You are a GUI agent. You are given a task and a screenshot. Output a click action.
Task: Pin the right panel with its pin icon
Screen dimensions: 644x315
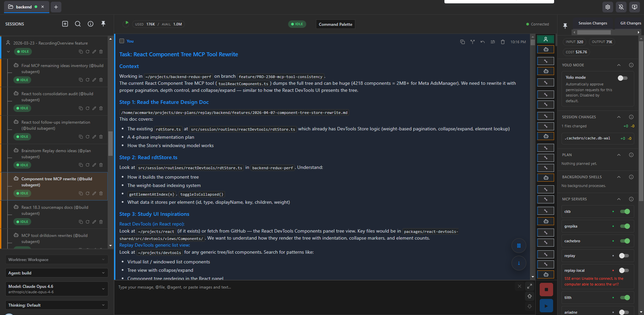pos(565,25)
